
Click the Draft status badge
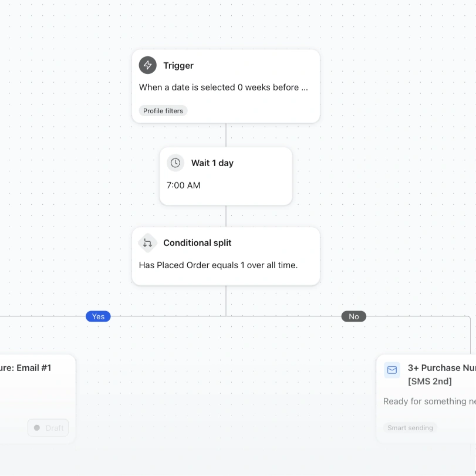pyautogui.click(x=48, y=428)
